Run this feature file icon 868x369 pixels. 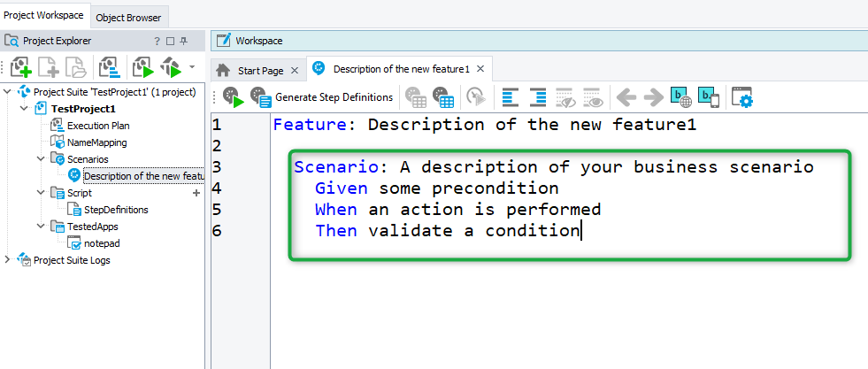tap(233, 97)
